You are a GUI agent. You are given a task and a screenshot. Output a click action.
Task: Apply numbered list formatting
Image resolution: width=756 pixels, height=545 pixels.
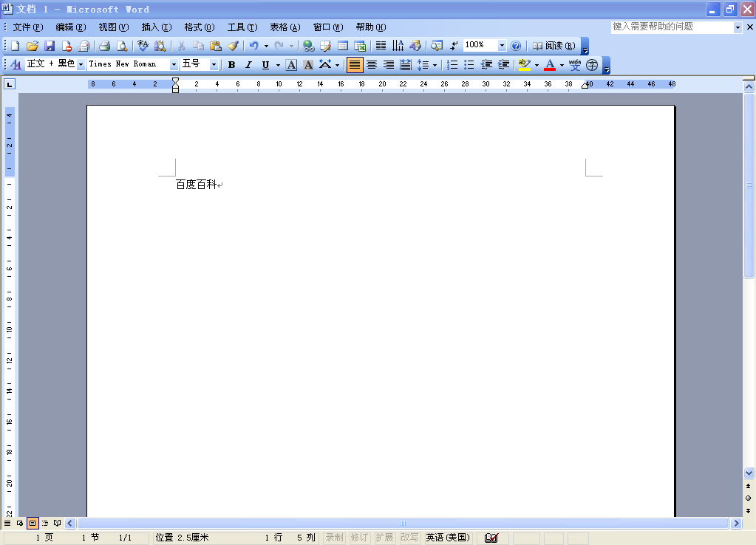pos(452,64)
